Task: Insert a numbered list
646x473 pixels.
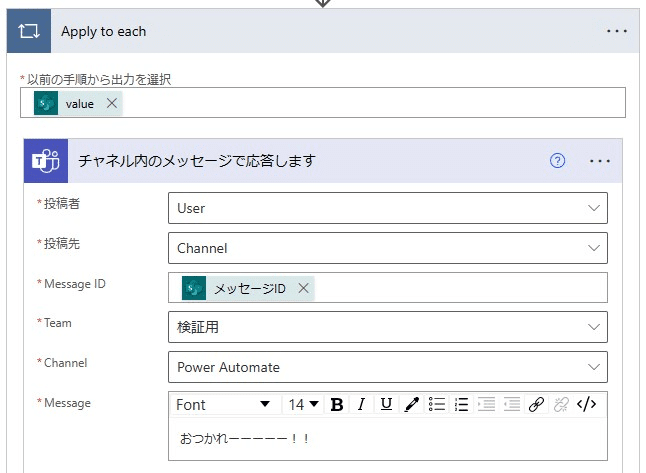Action: [461, 404]
